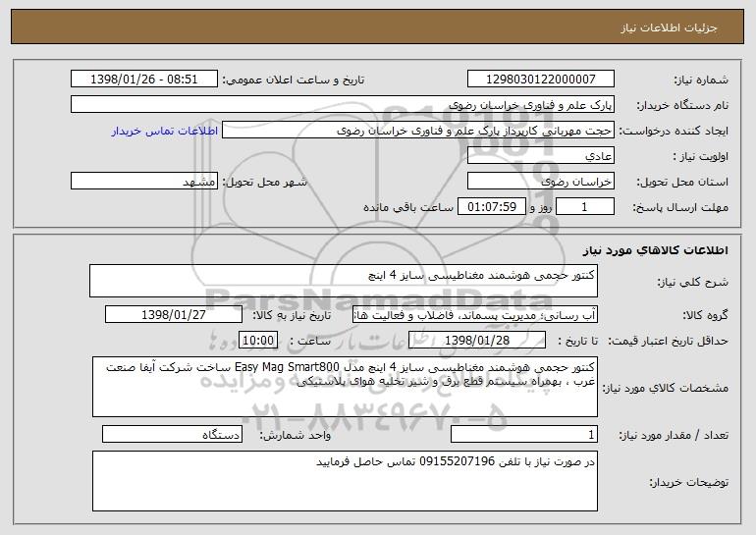Click the گروه کالا field
The image size is (756, 535).
pyautogui.click(x=475, y=315)
